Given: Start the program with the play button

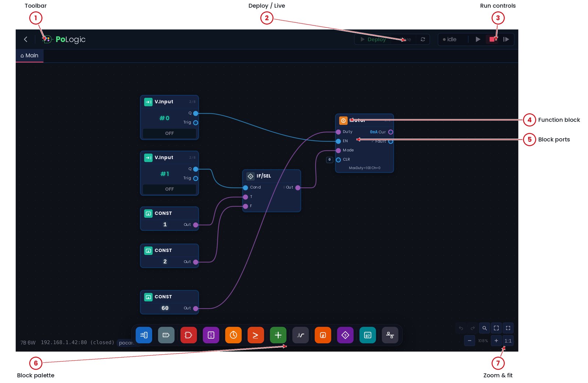Looking at the screenshot, I should pos(478,39).
